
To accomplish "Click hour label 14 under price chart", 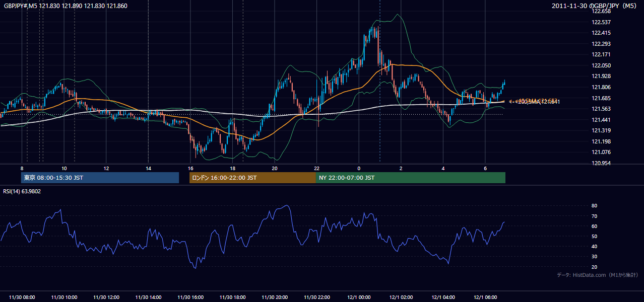I will tap(148, 168).
